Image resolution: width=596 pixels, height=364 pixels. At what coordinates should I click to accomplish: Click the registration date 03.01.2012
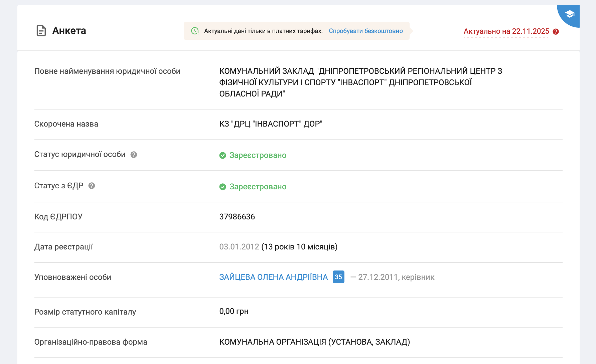pos(239,247)
